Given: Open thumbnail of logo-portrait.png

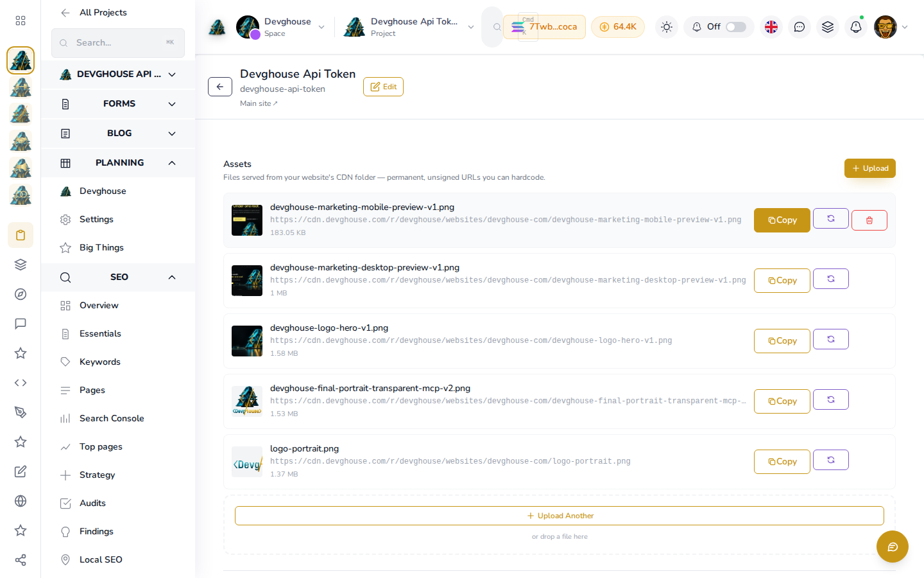Looking at the screenshot, I should pos(247,462).
